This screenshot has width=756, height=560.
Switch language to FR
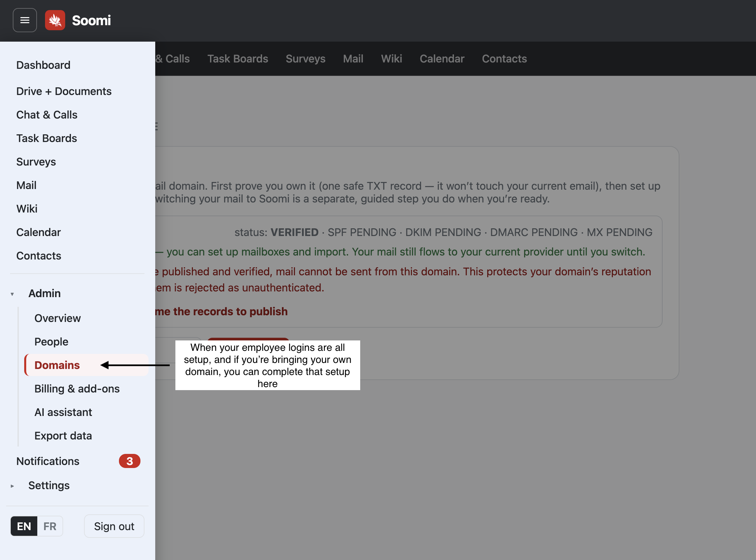[50, 526]
